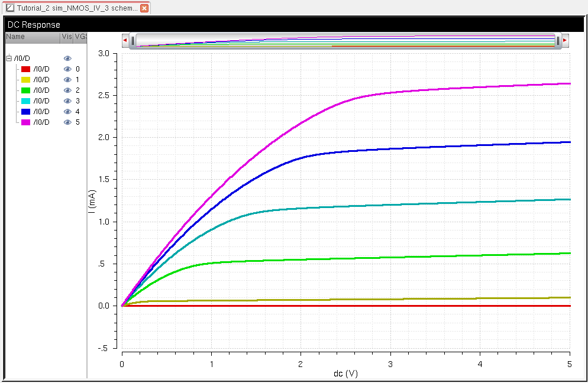Click the dc (V) x-axis label
Image resolution: width=588 pixels, height=383 pixels.
pyautogui.click(x=345, y=374)
